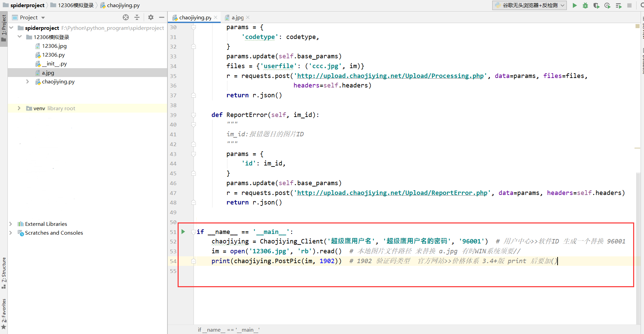Click the profile run icon with the clock

point(607,5)
